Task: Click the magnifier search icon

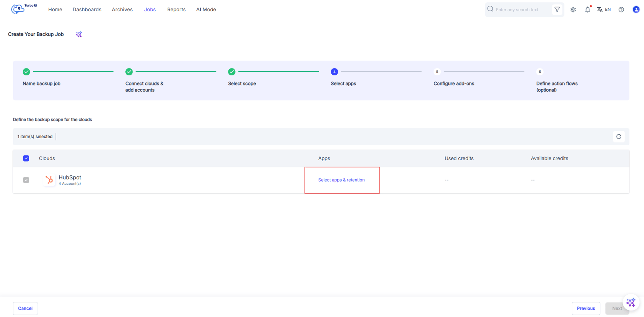Action: pos(490,9)
